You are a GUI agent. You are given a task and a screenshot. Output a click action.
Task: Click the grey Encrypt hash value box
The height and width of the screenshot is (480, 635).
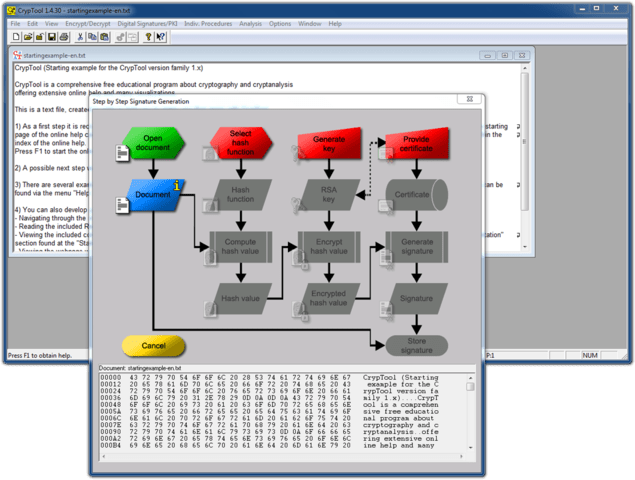pyautogui.click(x=329, y=247)
